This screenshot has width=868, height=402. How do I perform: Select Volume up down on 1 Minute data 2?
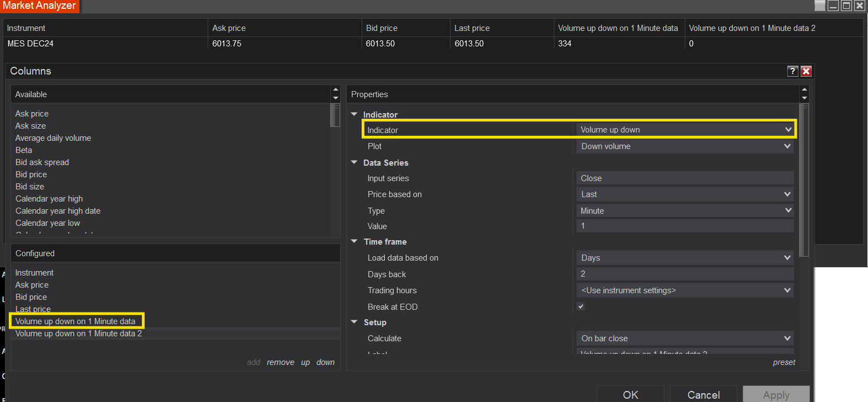coord(78,334)
